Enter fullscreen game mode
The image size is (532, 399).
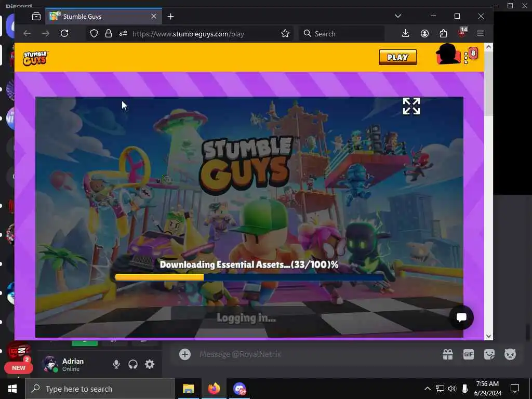tap(411, 106)
